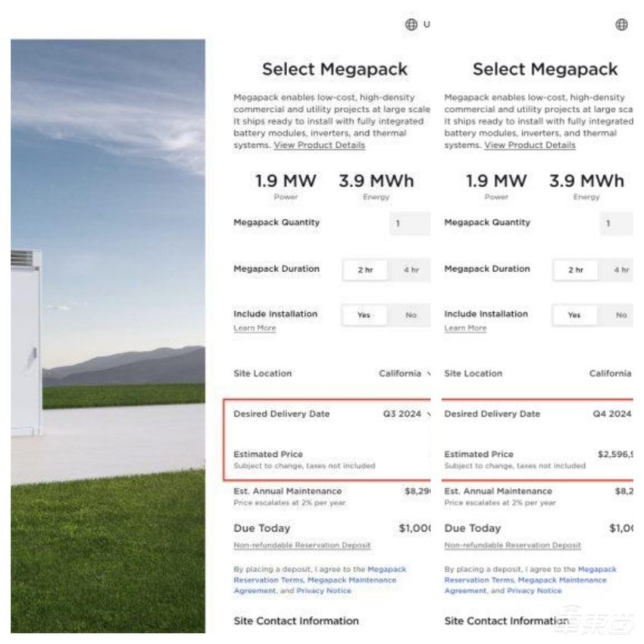Open Q4 2024 delivery date dropdown
Viewport: 644px width, 644px height.
(612, 414)
